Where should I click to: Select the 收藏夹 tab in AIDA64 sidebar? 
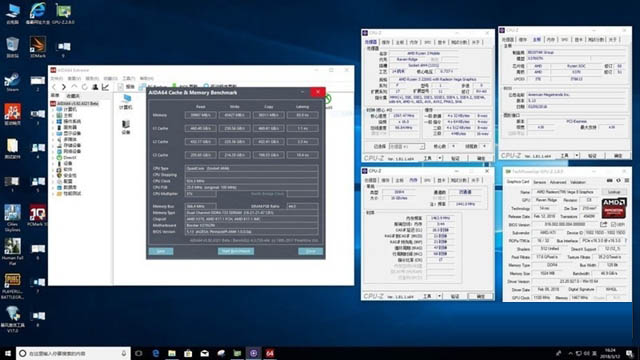tap(73, 96)
